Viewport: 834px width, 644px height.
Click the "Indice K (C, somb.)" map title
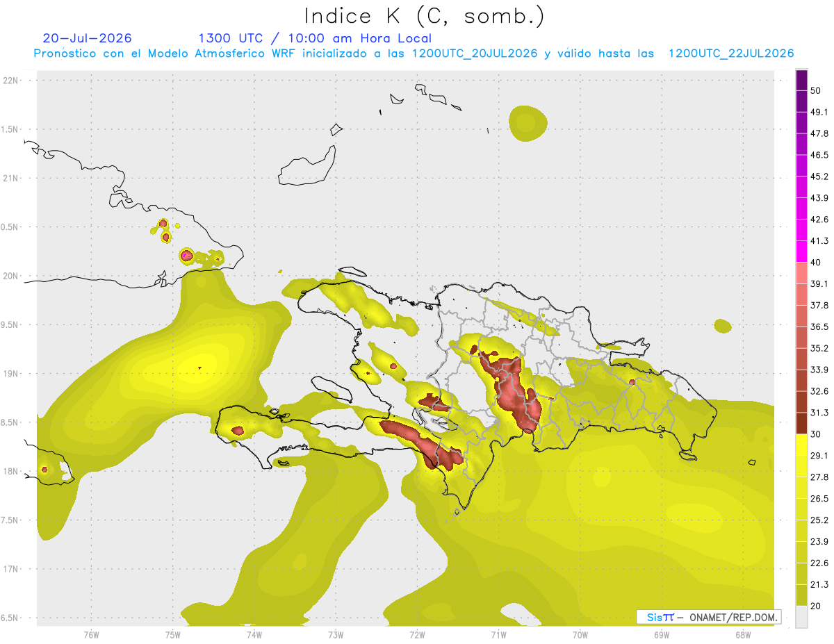coord(424,16)
